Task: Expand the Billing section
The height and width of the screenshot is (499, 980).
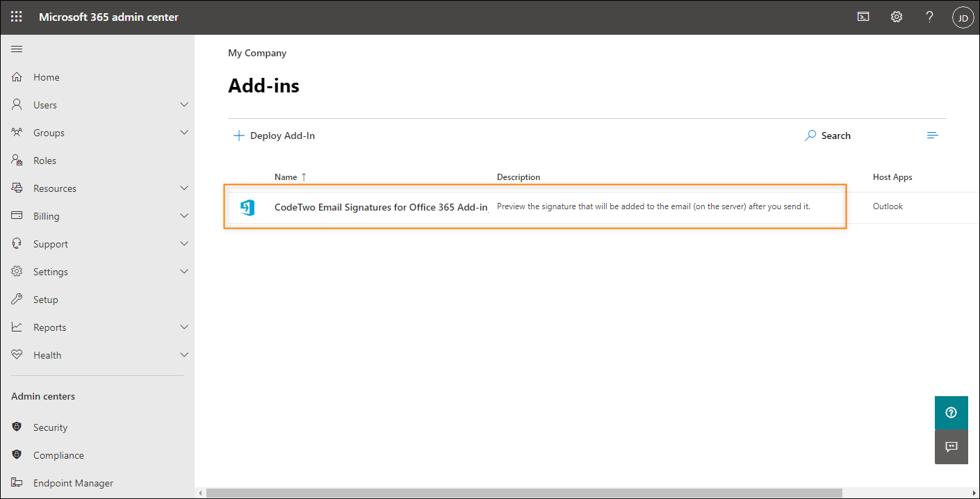Action: [x=184, y=215]
